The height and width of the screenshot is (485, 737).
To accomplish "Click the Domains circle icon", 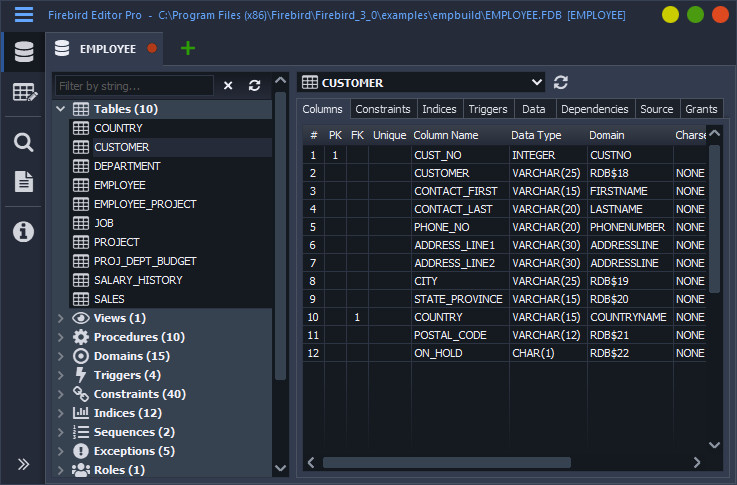I will [81, 356].
